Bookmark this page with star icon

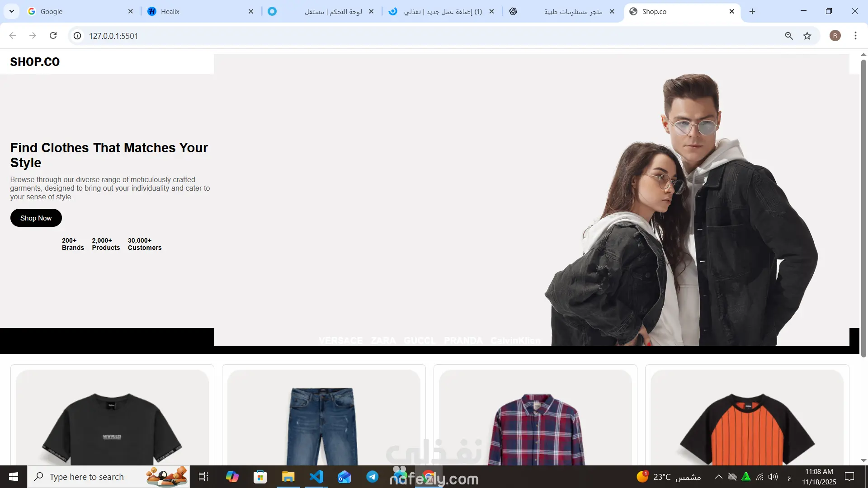(x=807, y=36)
